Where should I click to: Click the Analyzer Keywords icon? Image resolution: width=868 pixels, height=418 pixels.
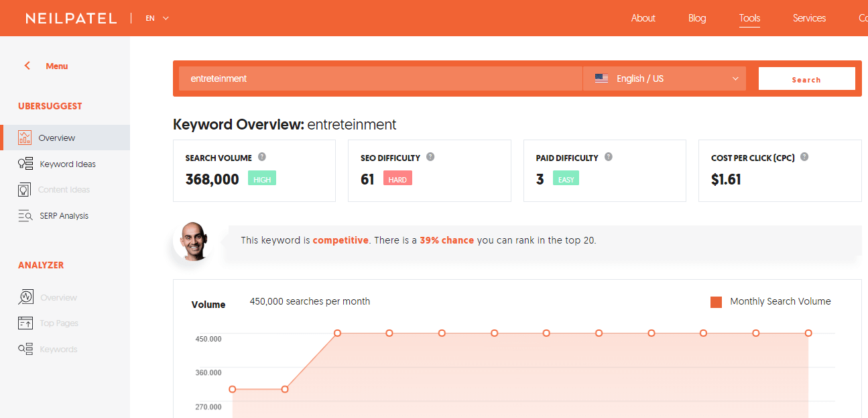click(x=25, y=349)
